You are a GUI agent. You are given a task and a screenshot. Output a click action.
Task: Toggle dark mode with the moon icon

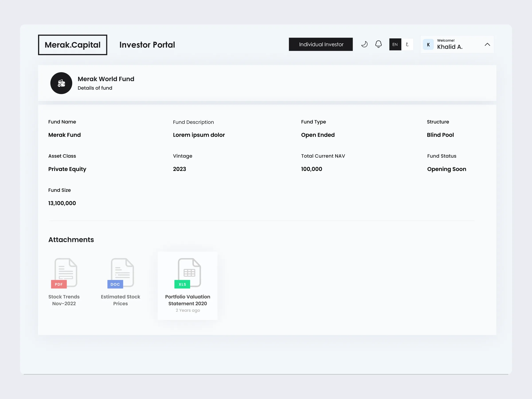coord(364,44)
